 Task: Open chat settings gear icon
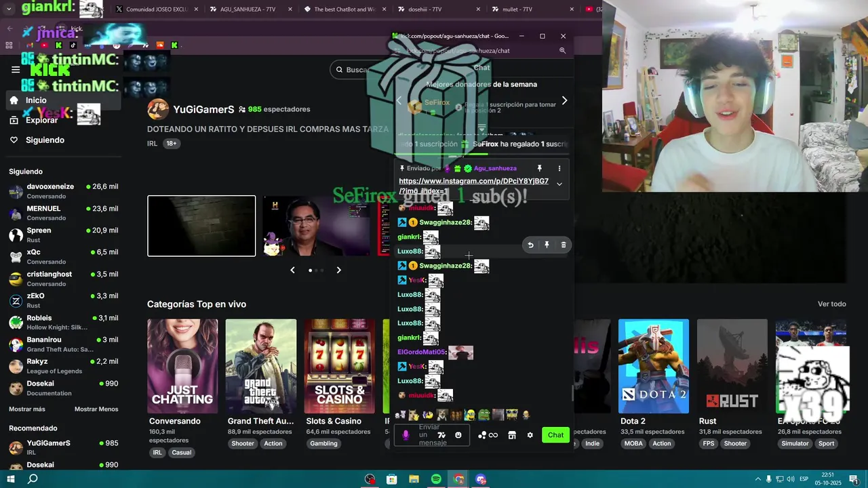[530, 435]
